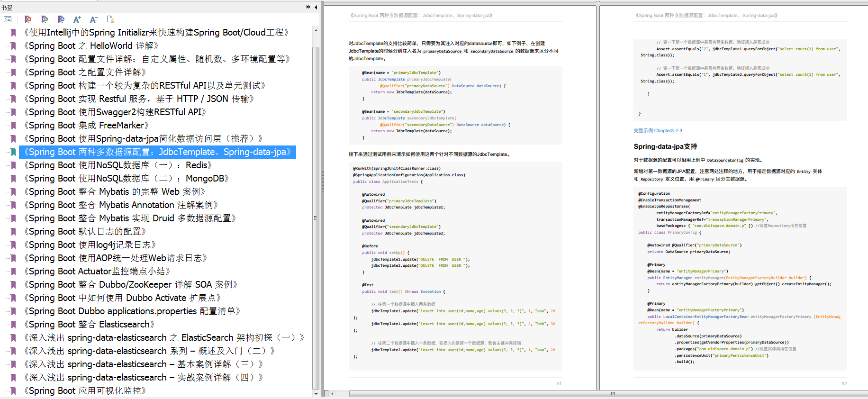Screen dimensions: 868x399
Task: Click bookmark icon beside Dubbo applications.properties 配置清单
Action: coord(13,311)
